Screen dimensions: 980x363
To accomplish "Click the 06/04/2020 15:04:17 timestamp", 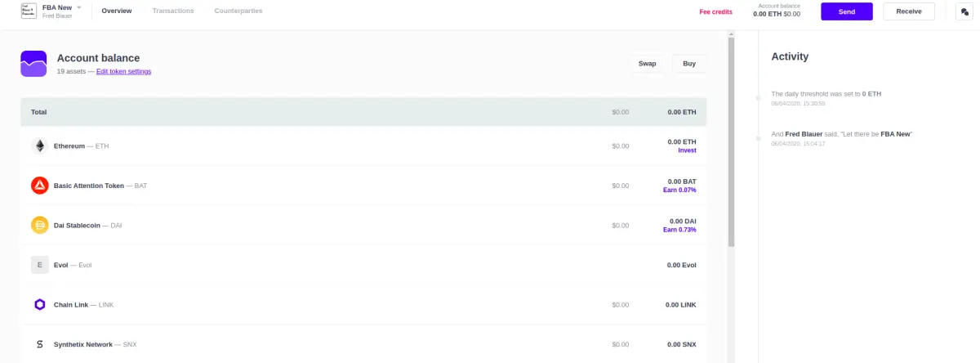I will pyautogui.click(x=798, y=144).
